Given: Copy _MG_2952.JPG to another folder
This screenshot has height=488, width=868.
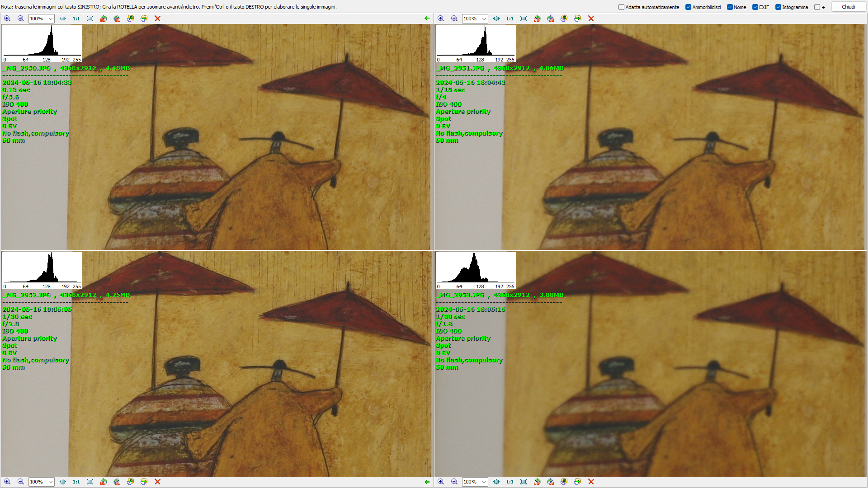Looking at the screenshot, I should [x=131, y=482].
